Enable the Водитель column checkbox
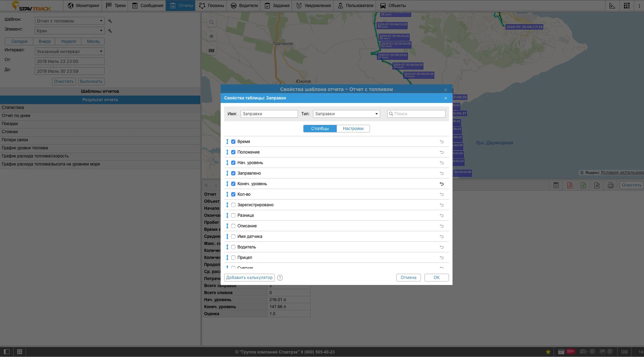644x357 pixels. pyautogui.click(x=233, y=247)
